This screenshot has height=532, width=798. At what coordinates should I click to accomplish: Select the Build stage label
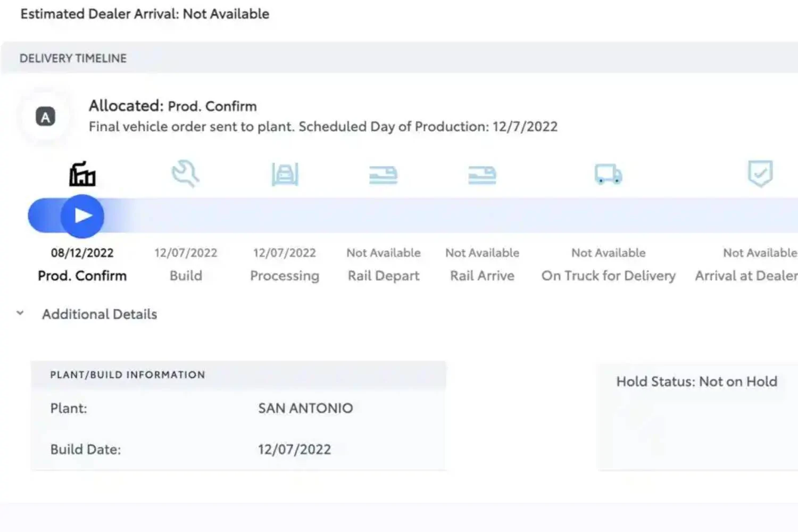click(186, 276)
